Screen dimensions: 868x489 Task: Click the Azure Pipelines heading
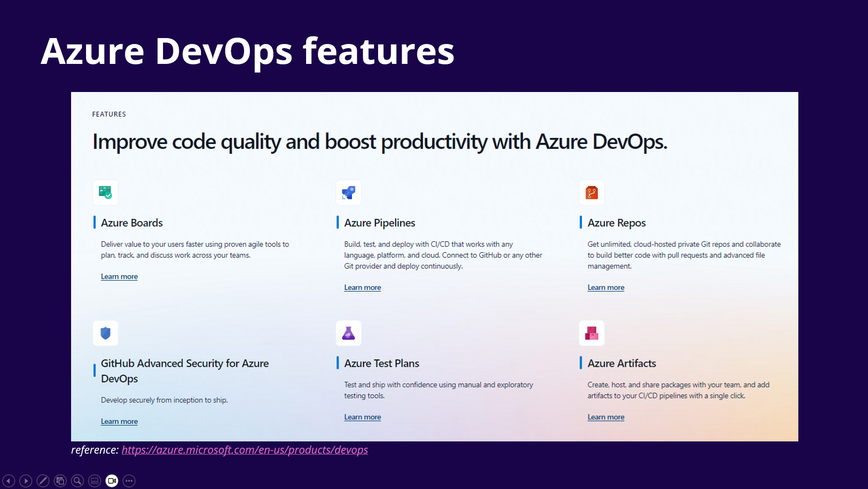(x=379, y=223)
